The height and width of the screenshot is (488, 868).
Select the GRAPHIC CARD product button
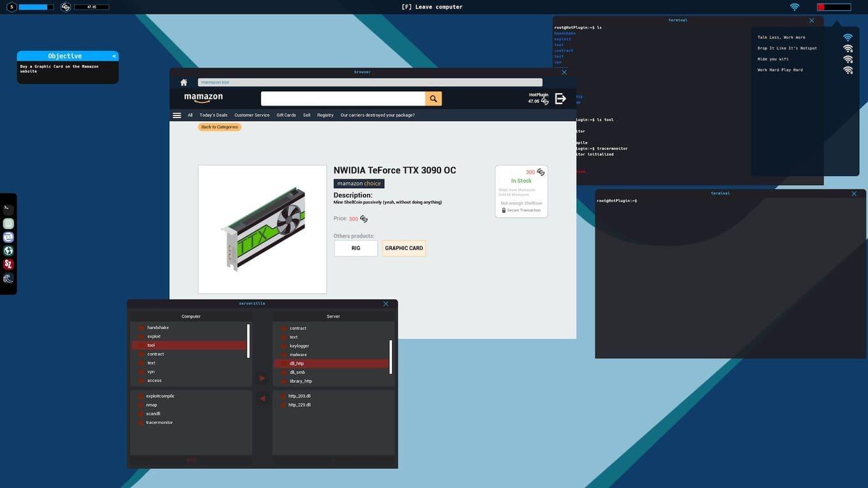click(404, 248)
